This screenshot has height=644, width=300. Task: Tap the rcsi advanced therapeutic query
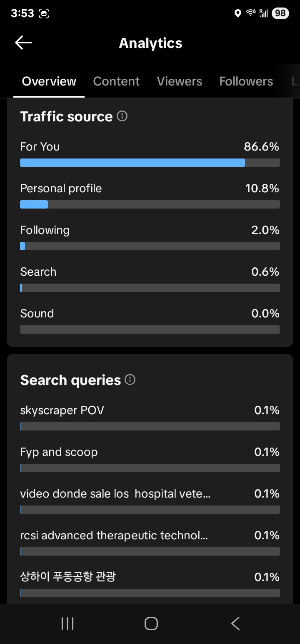(x=114, y=536)
